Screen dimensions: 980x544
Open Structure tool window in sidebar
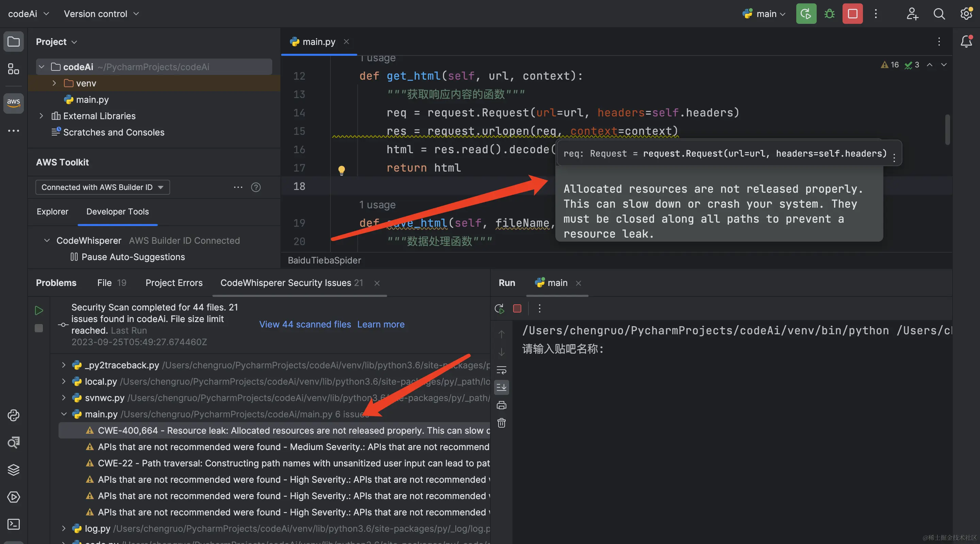click(x=13, y=69)
